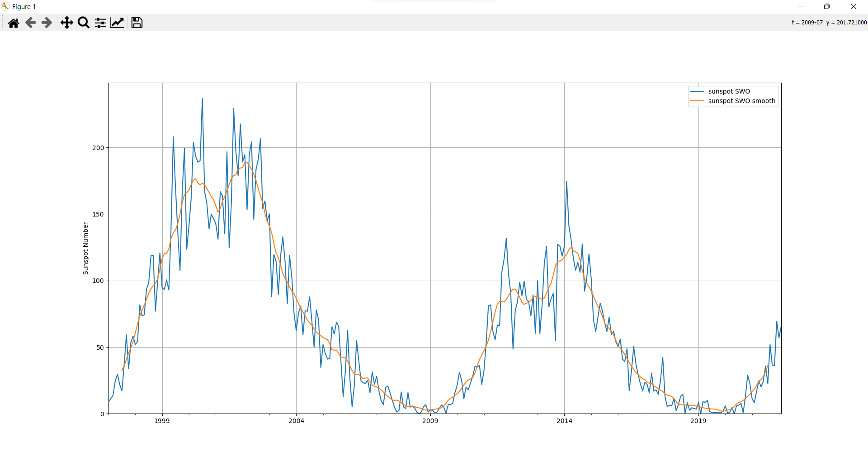Viewport: 868px width, 461px height.
Task: Activate the Pan/Zoom tool
Action: pyautogui.click(x=66, y=22)
